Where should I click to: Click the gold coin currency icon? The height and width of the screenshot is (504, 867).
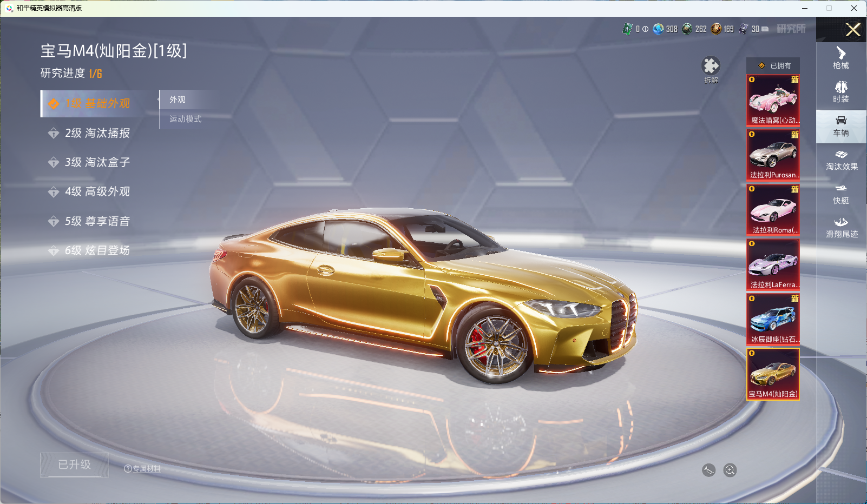tap(717, 29)
